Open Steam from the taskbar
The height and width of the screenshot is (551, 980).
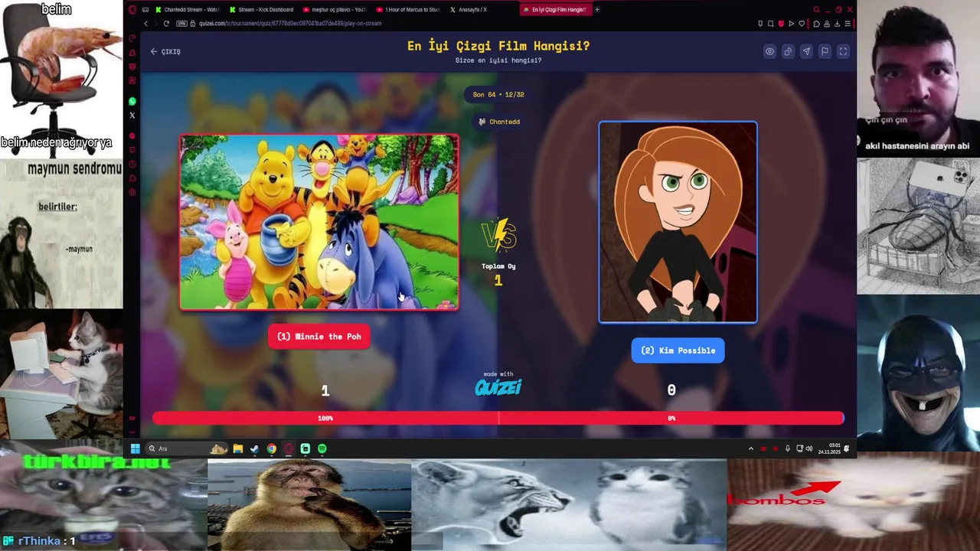254,448
